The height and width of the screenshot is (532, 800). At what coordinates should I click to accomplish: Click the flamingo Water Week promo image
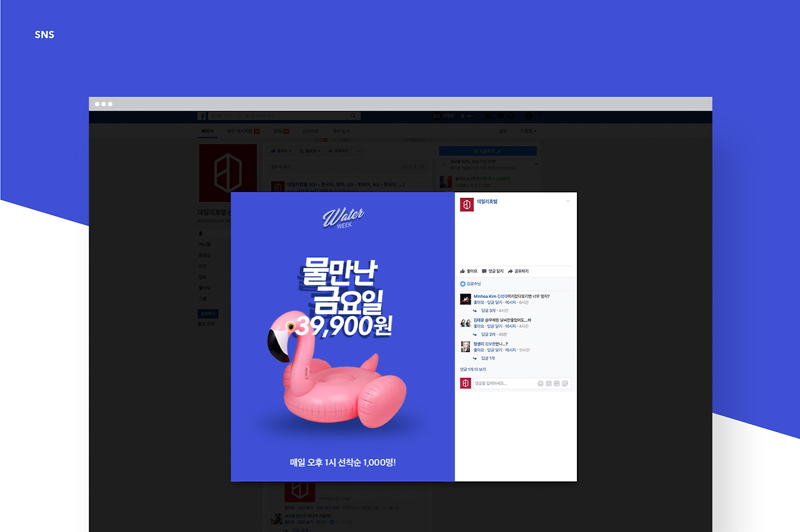(x=342, y=337)
